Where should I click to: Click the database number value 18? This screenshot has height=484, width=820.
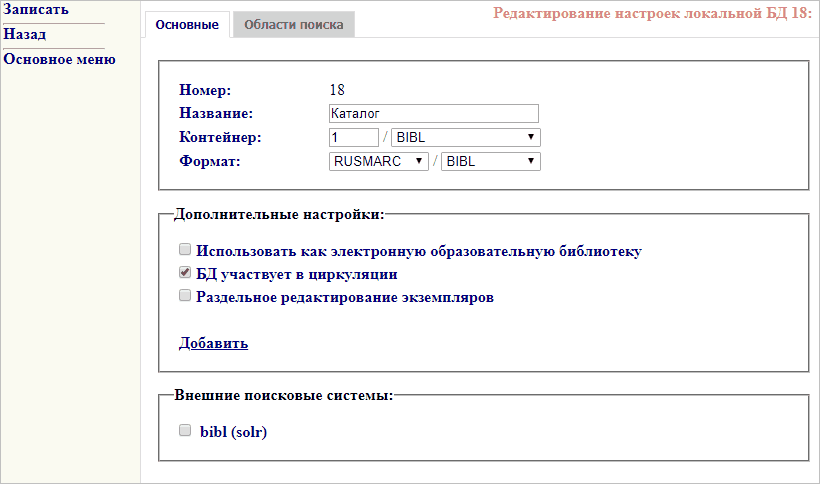pyautogui.click(x=336, y=90)
